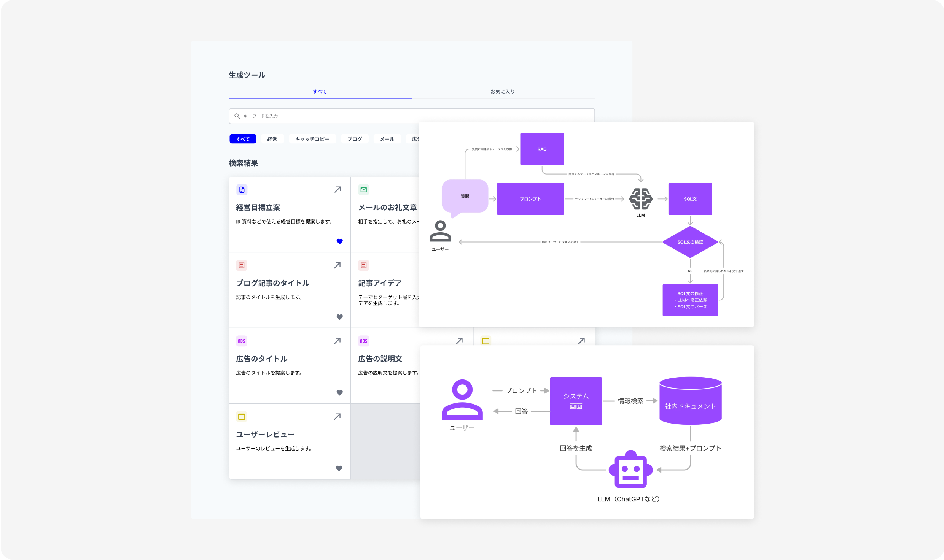The height and width of the screenshot is (560, 944).
Task: Click the search magnifier icon
Action: point(237,116)
